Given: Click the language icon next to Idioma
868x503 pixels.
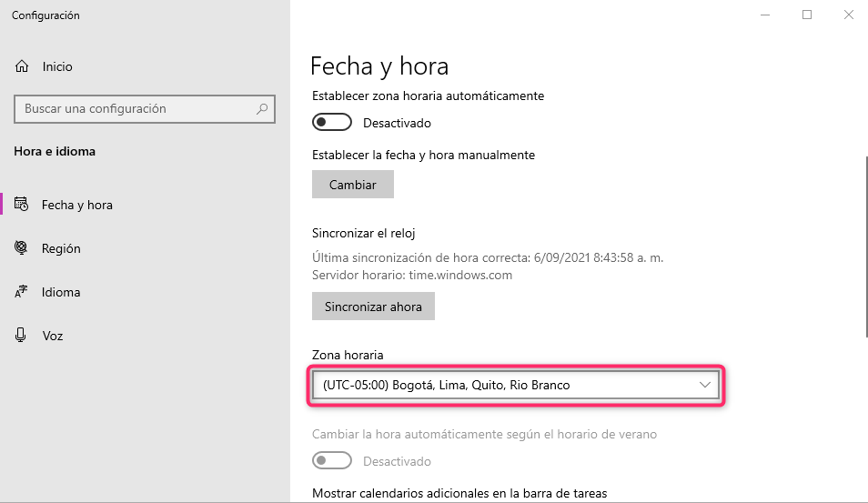Looking at the screenshot, I should pos(22,292).
